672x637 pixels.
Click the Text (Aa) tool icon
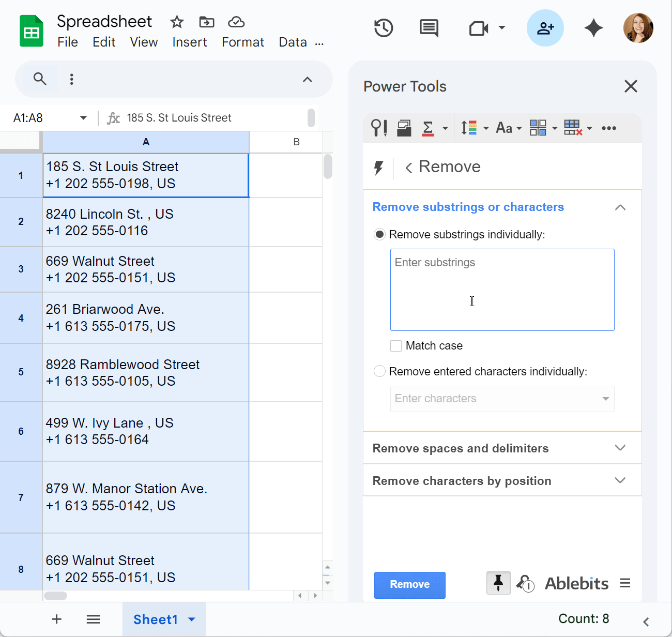tap(504, 128)
